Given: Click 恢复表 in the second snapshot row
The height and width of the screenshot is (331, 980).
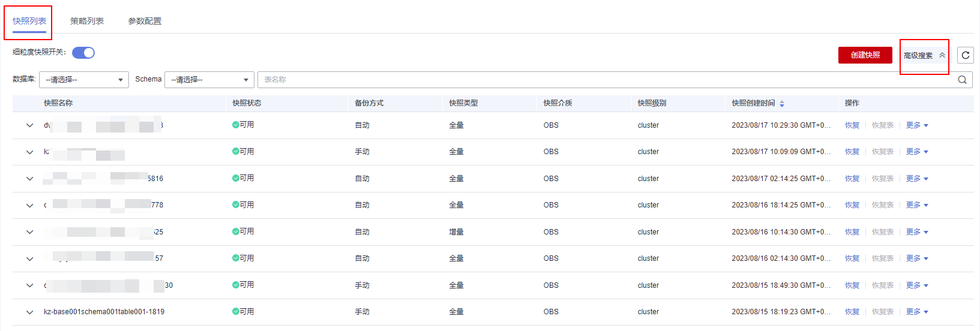Looking at the screenshot, I should (882, 152).
